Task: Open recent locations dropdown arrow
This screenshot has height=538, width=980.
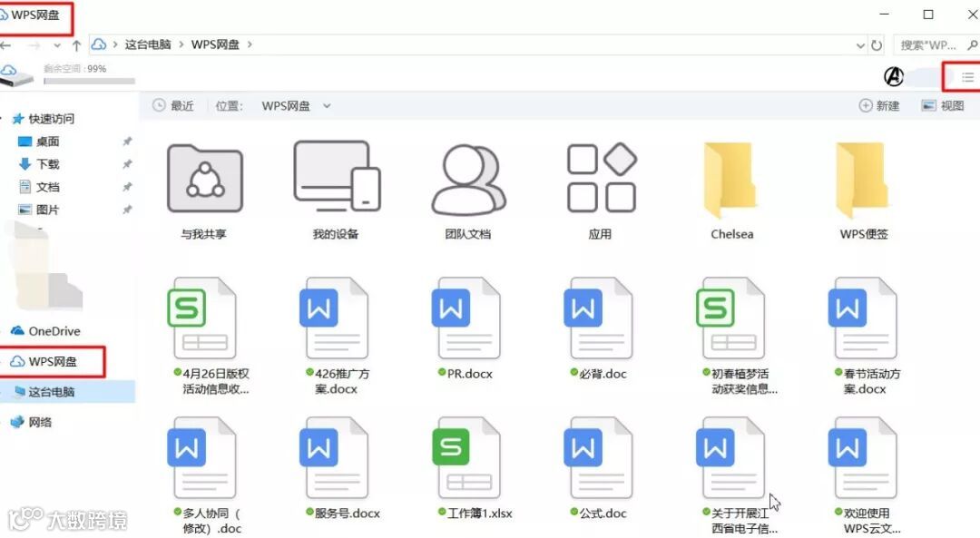Action: (57, 45)
